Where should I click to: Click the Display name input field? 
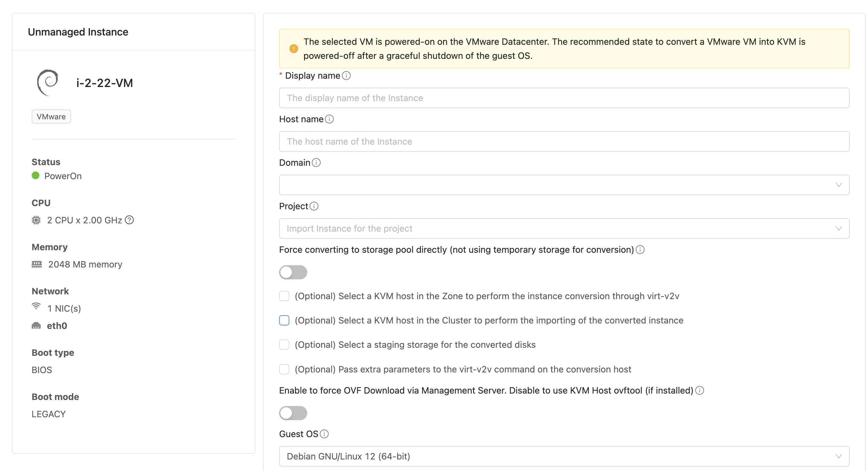[564, 98]
